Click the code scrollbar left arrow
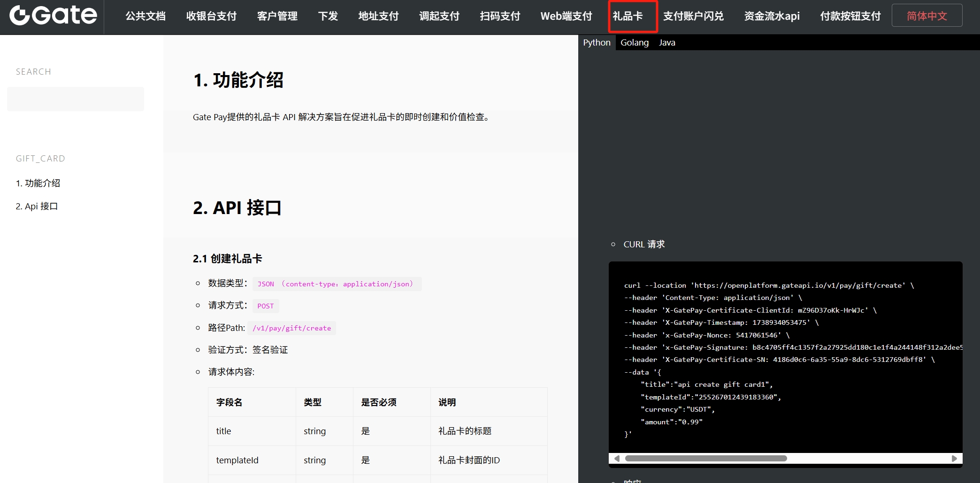This screenshot has width=980, height=483. [x=617, y=459]
